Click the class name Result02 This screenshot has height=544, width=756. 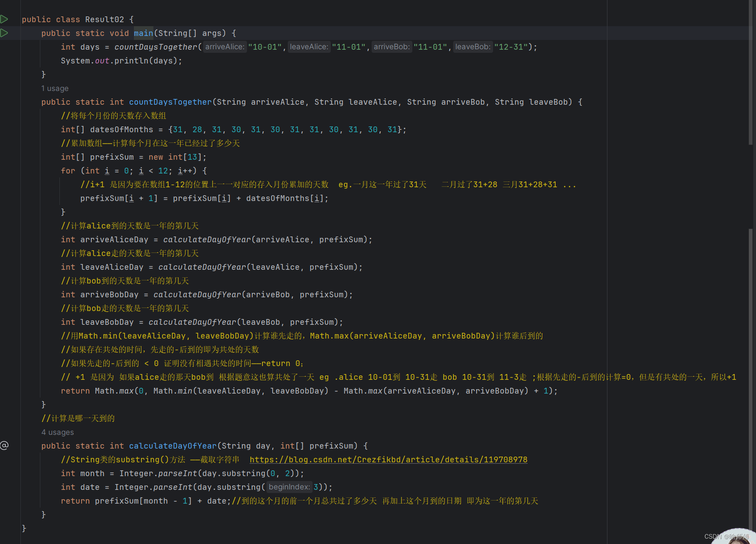[x=105, y=20]
